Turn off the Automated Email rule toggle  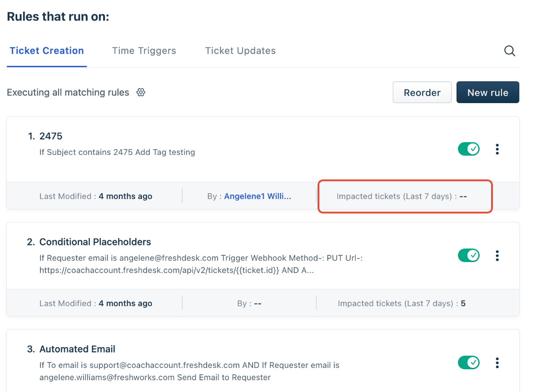pos(469,363)
